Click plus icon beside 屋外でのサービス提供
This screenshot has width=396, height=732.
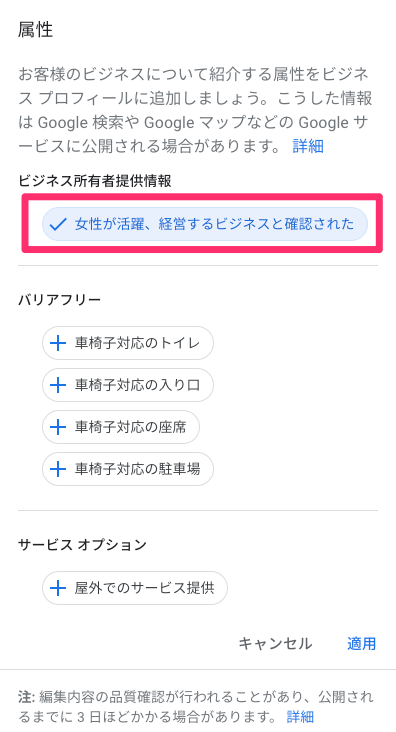(58, 588)
